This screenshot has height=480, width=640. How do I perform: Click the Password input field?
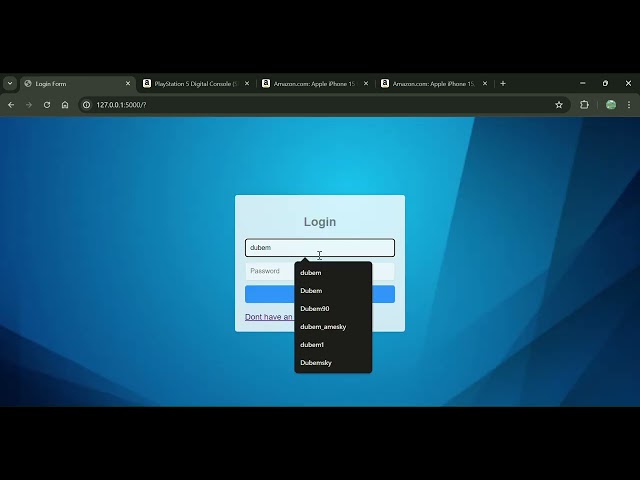(x=269, y=271)
